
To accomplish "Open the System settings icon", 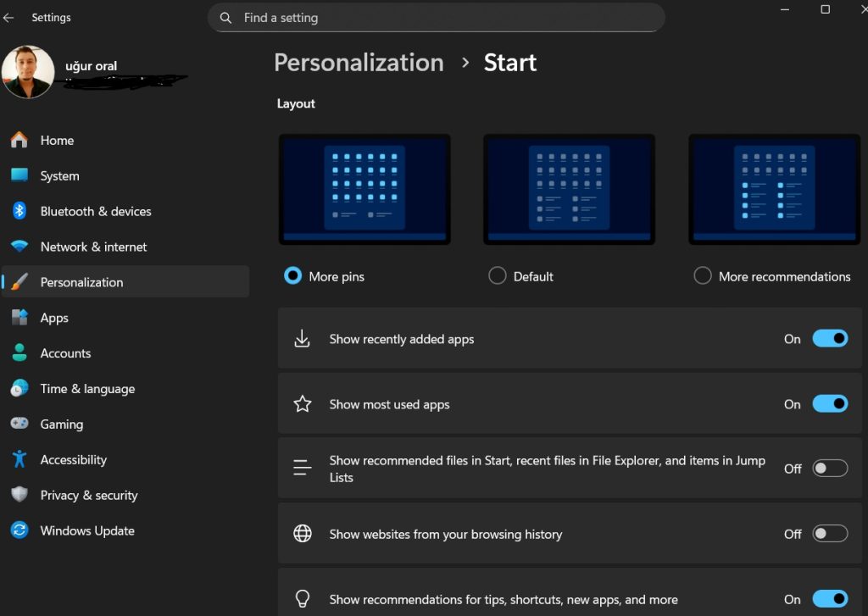I will (19, 175).
